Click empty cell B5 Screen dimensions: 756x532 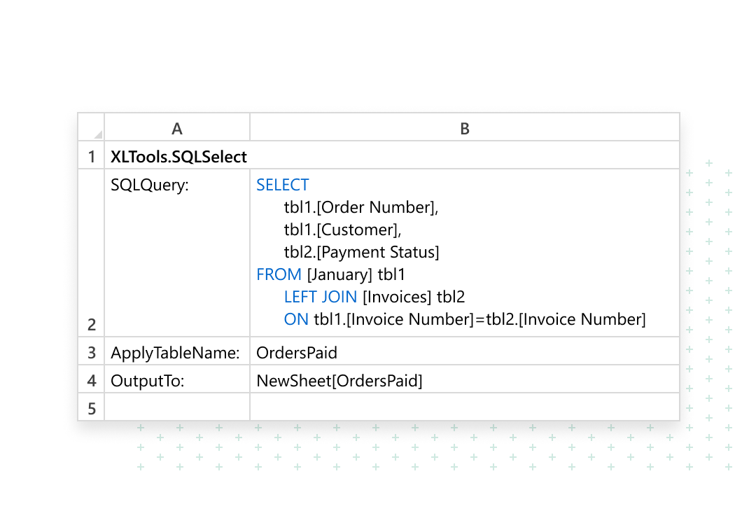[465, 407]
